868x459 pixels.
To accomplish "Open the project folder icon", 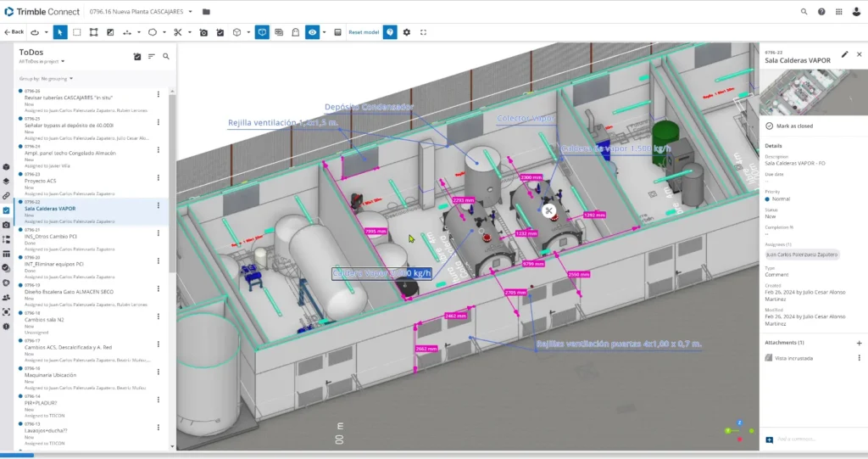I will point(206,11).
